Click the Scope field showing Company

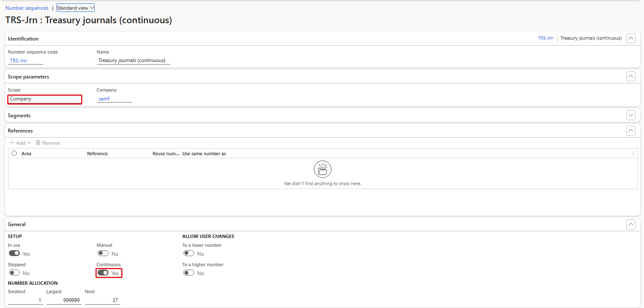(x=45, y=99)
